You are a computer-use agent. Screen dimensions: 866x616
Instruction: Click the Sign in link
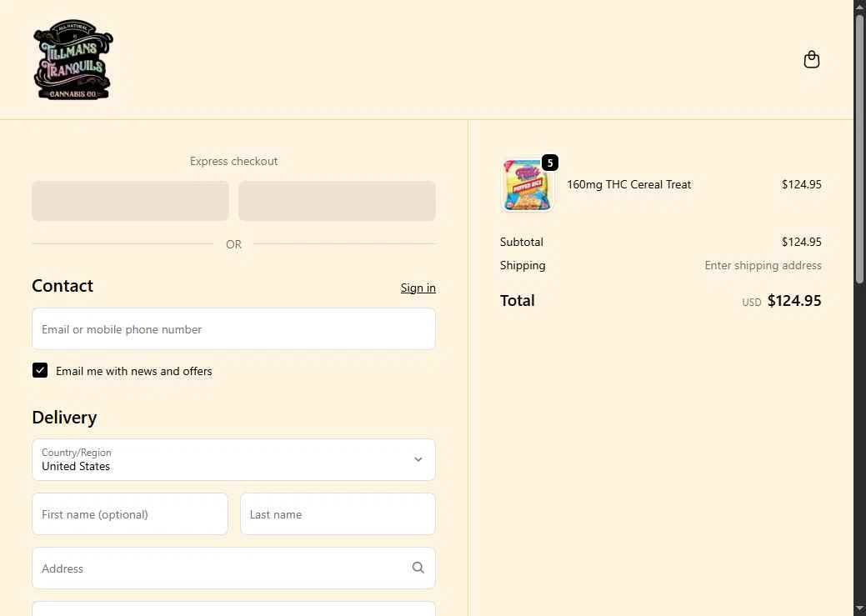click(418, 288)
